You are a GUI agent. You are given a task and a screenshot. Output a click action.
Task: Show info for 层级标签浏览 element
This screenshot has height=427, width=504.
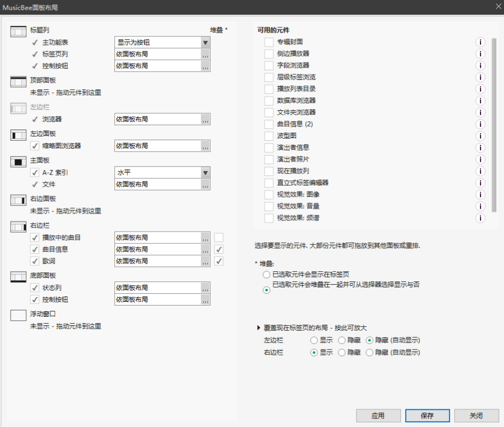[480, 77]
